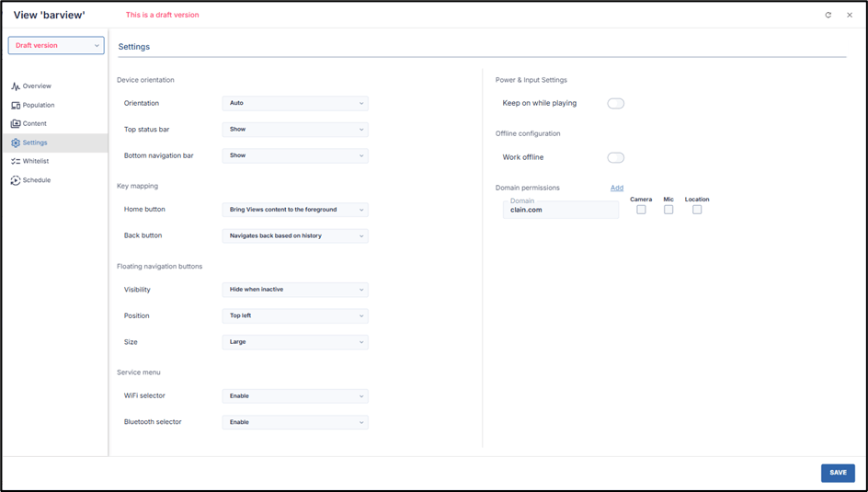Click the Content icon in sidebar

pos(16,124)
